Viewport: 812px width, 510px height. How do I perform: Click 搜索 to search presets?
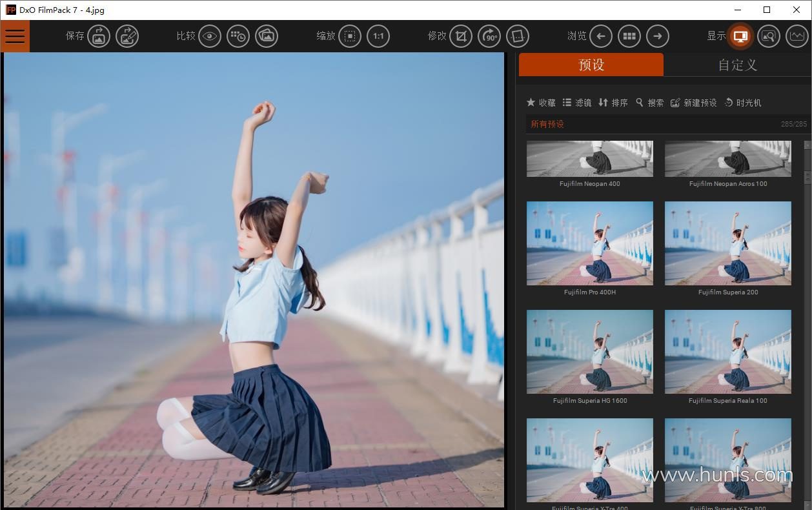point(650,103)
